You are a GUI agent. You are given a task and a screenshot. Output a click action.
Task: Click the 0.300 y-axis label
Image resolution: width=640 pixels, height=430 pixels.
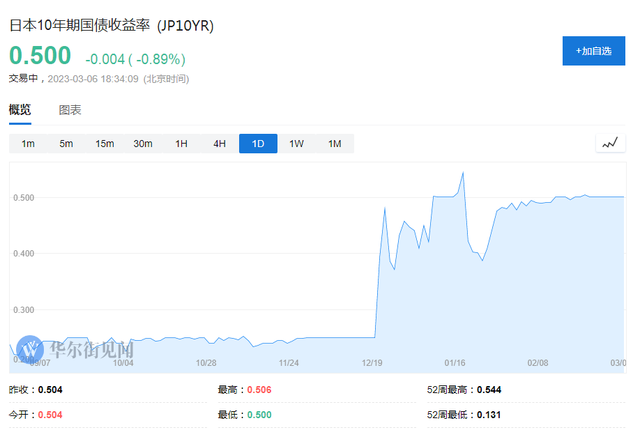pos(24,310)
